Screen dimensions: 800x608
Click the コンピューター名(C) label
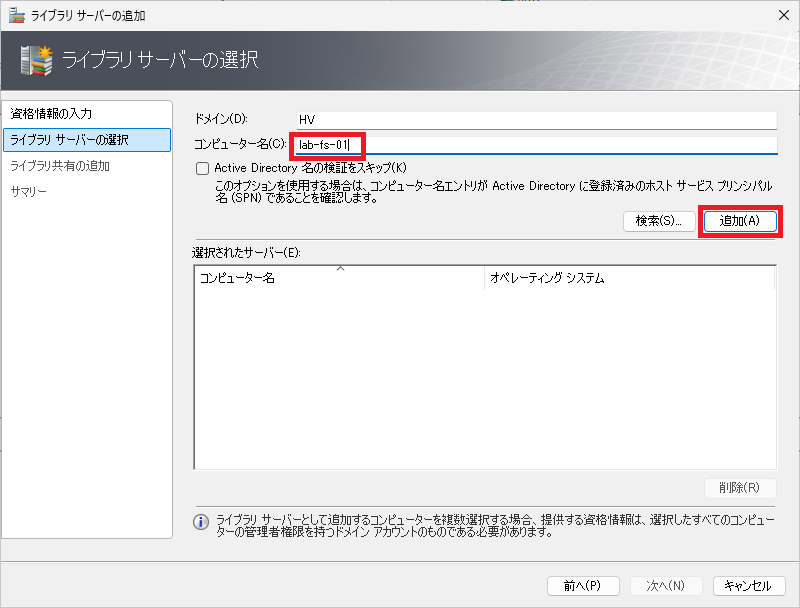(240, 144)
